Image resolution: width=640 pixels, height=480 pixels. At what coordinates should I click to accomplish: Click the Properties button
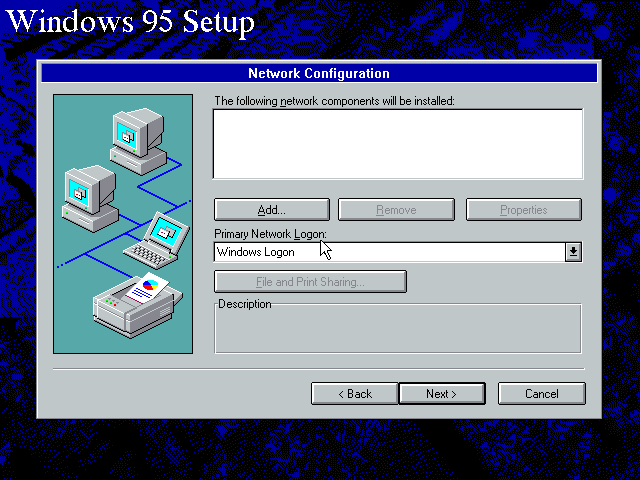(x=524, y=210)
